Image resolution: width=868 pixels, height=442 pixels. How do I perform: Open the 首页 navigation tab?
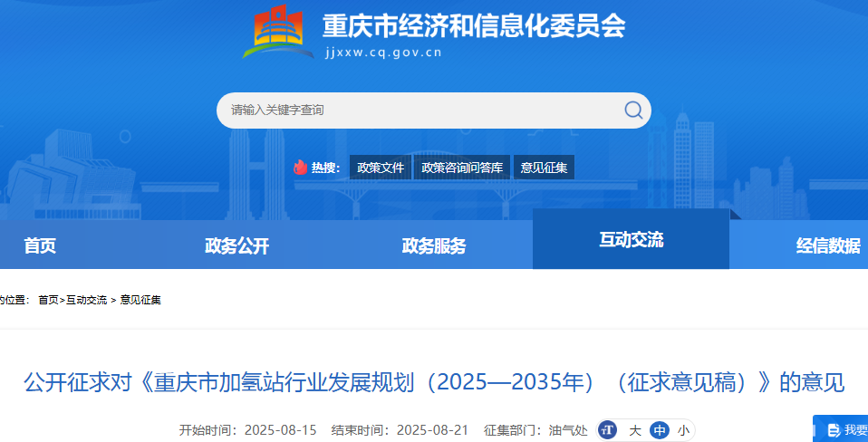point(40,245)
